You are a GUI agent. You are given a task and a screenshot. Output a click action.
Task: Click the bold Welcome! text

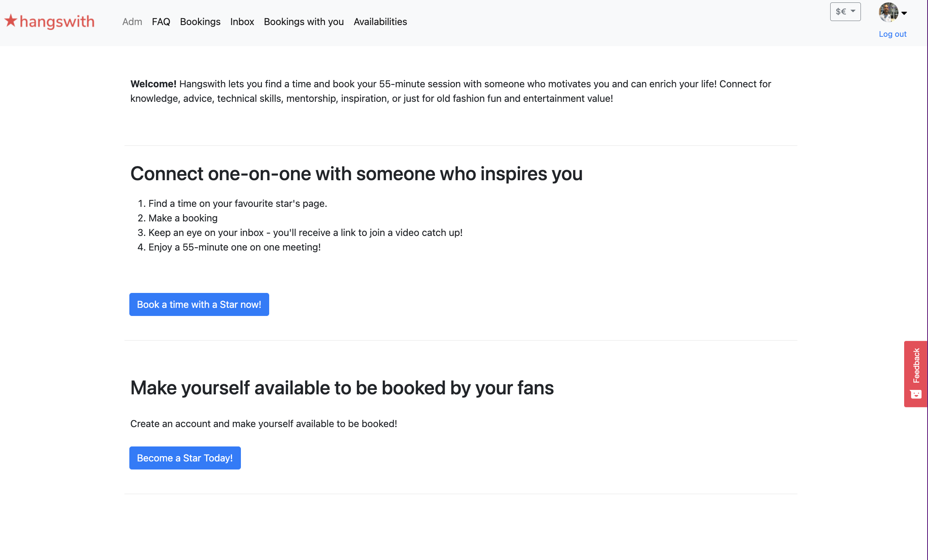click(x=153, y=84)
